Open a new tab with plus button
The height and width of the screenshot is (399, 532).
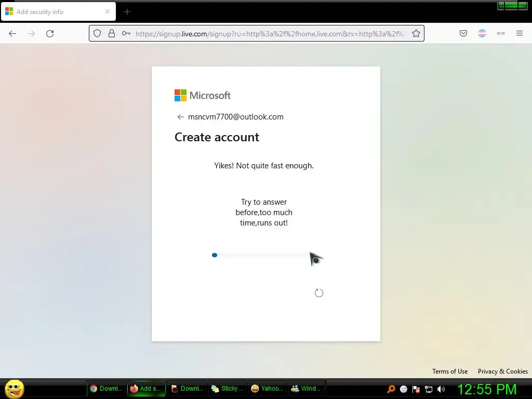pos(127,12)
